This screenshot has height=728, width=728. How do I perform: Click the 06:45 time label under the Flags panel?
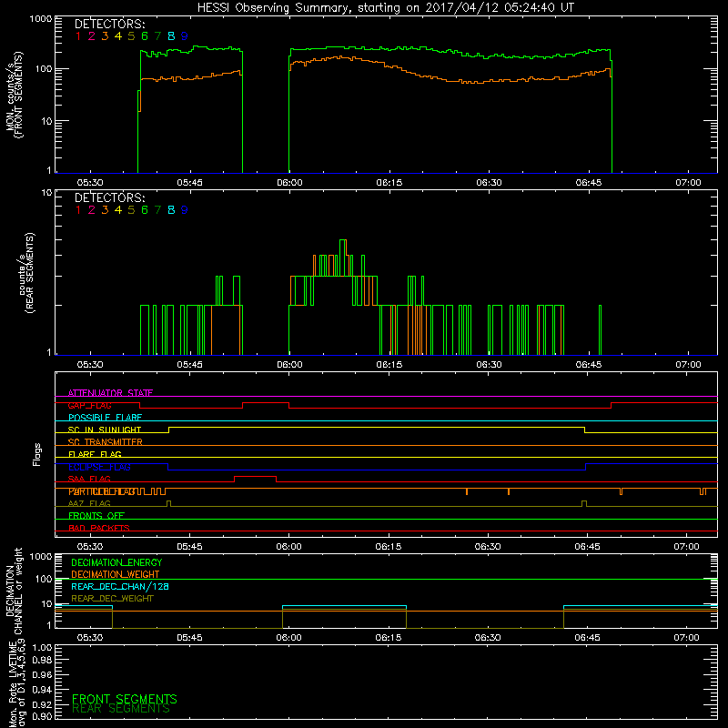pyautogui.click(x=587, y=547)
